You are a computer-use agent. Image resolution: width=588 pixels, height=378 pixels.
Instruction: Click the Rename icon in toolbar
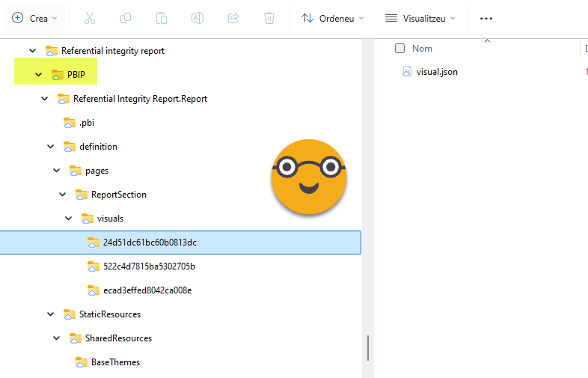[x=197, y=18]
